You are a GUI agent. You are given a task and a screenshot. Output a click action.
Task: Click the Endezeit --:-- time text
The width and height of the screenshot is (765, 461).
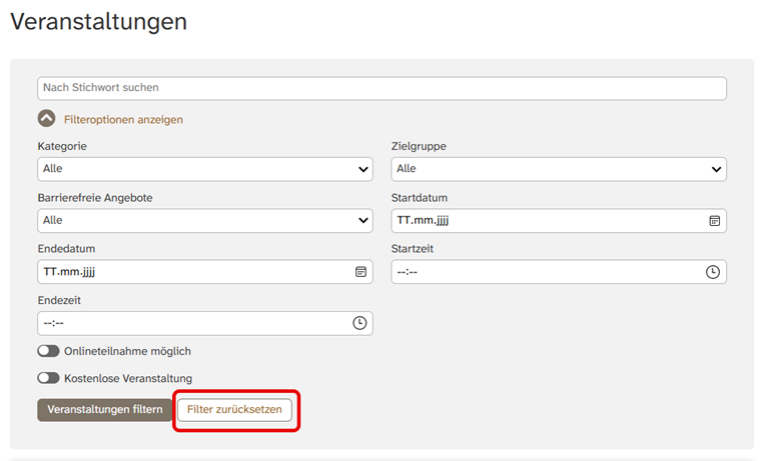tap(54, 323)
